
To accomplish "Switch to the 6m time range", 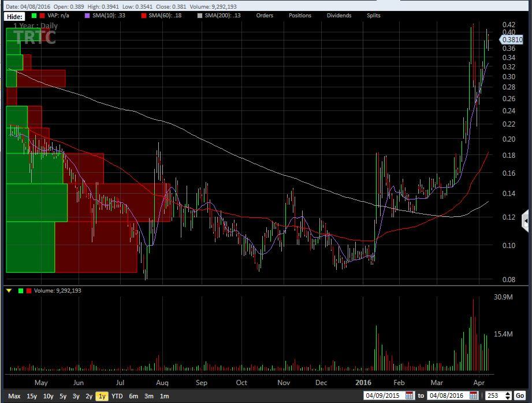I will (x=133, y=396).
